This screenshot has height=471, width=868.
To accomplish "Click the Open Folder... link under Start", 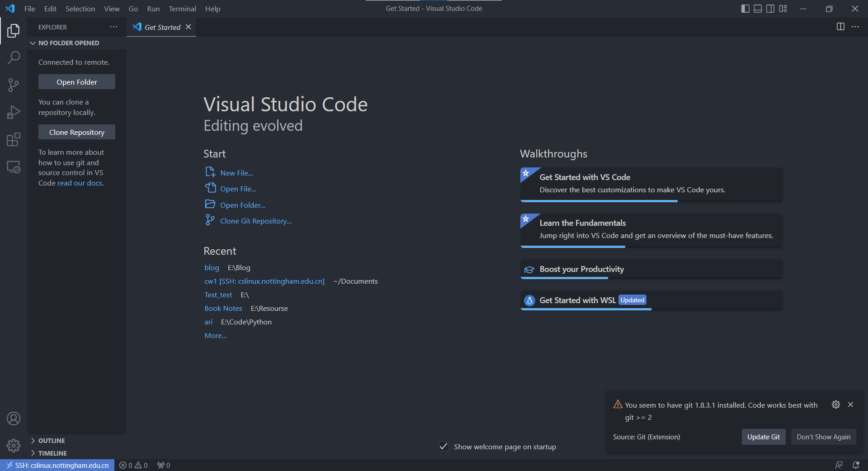I will pos(243,205).
